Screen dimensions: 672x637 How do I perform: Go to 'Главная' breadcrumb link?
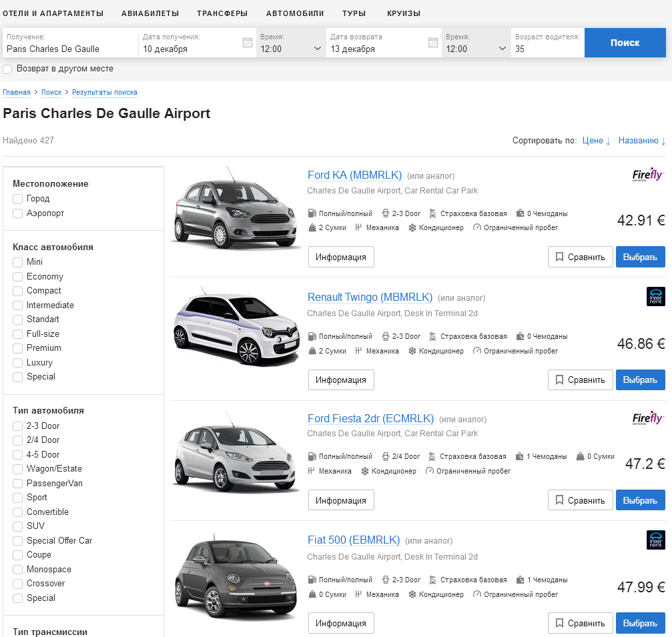(x=17, y=92)
